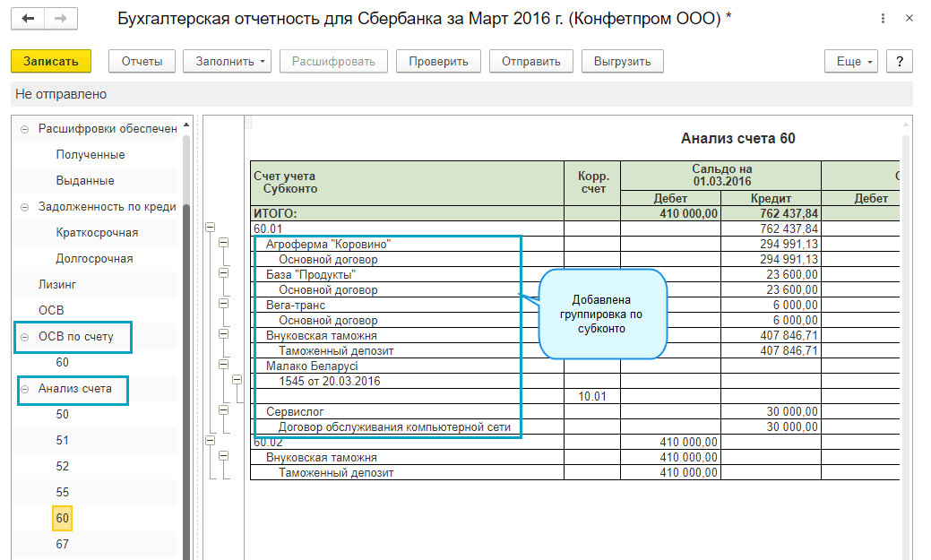931x560 pixels.
Task: Click the 60.01 account cell
Action: [x=408, y=228]
